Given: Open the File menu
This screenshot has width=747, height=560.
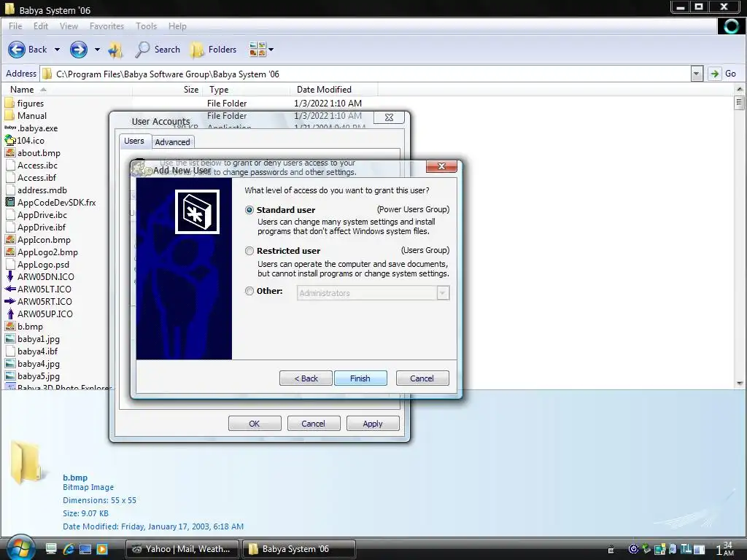Looking at the screenshot, I should (x=15, y=26).
